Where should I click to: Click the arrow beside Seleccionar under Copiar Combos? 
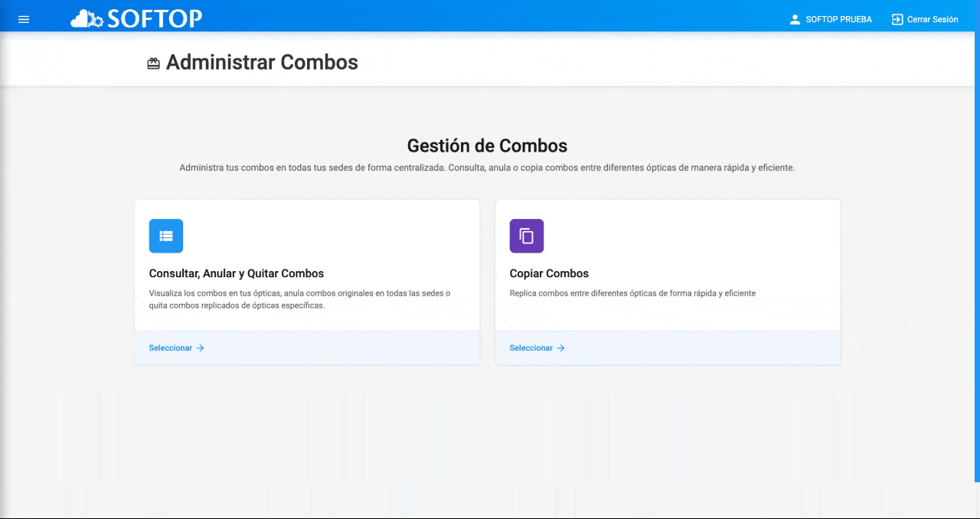pyautogui.click(x=561, y=348)
